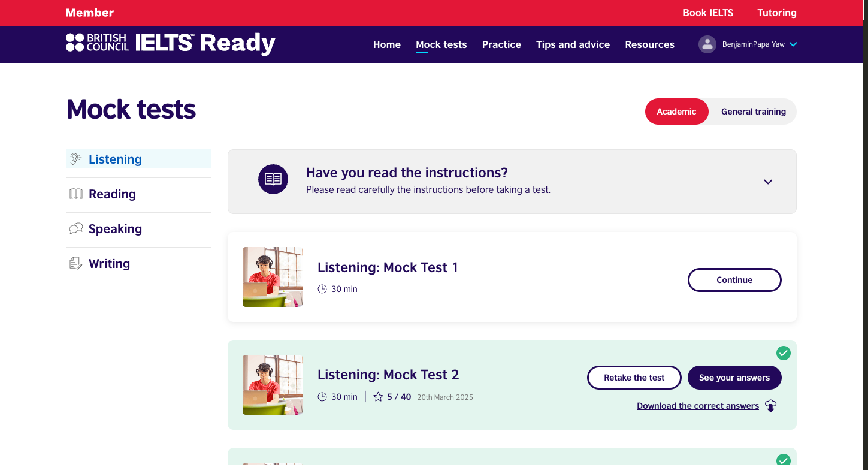The image size is (868, 470).
Task: Click See your answers button
Action: click(734, 378)
